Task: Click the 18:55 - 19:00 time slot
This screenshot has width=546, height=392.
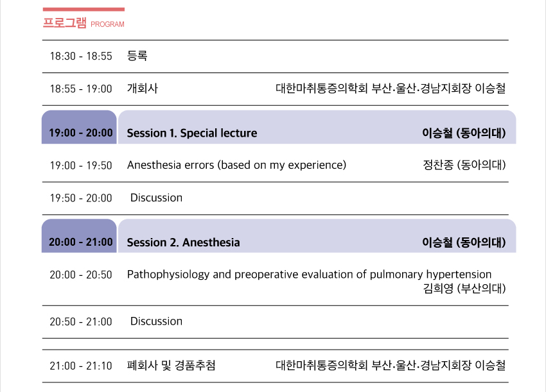Action: pyautogui.click(x=81, y=89)
